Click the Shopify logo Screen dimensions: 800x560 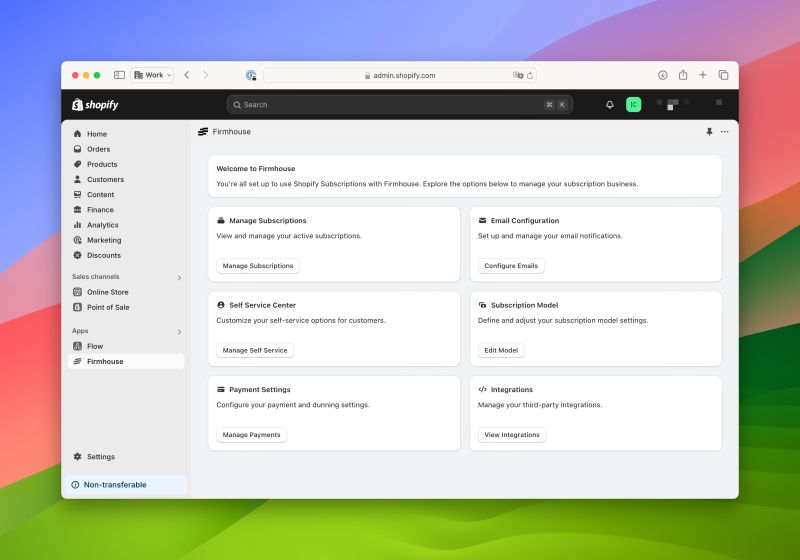[95, 105]
